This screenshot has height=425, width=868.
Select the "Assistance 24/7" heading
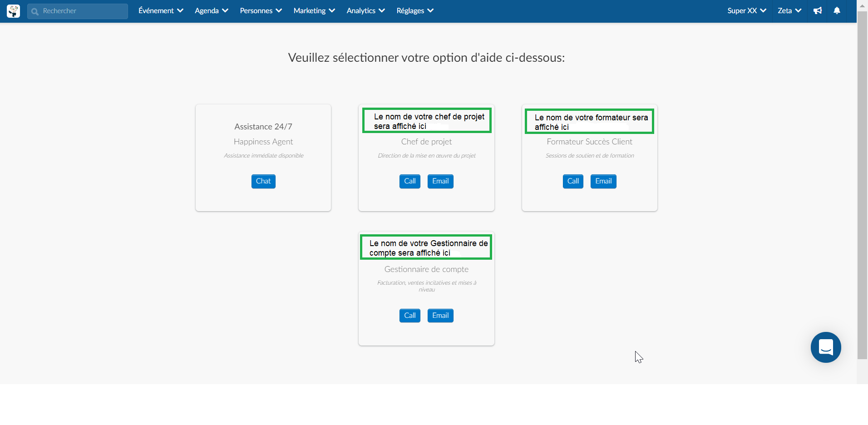click(263, 127)
